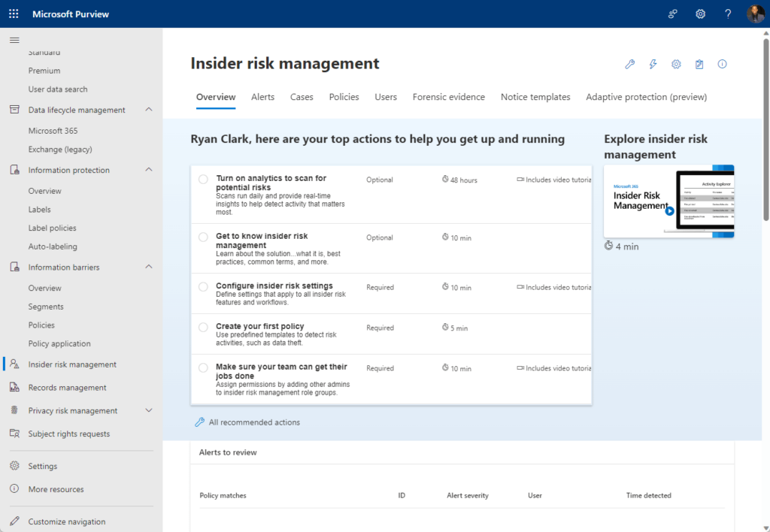
Task: Open Auto-labeling nav item
Action: tap(53, 246)
